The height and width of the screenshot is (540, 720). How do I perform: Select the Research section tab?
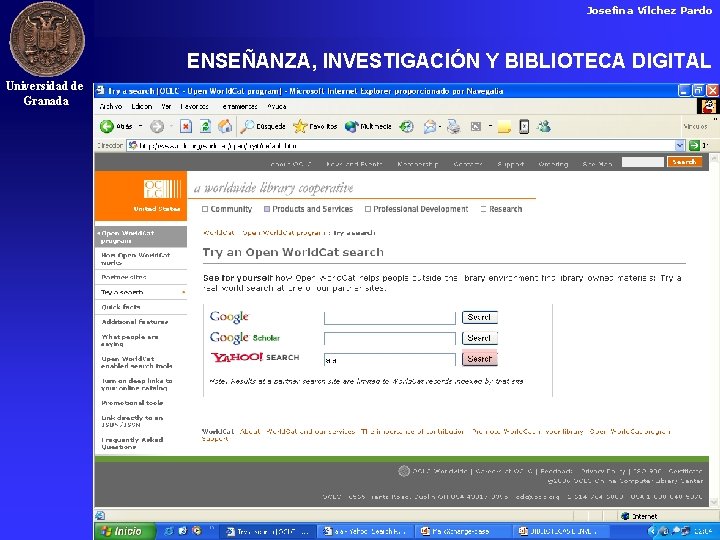coord(501,209)
